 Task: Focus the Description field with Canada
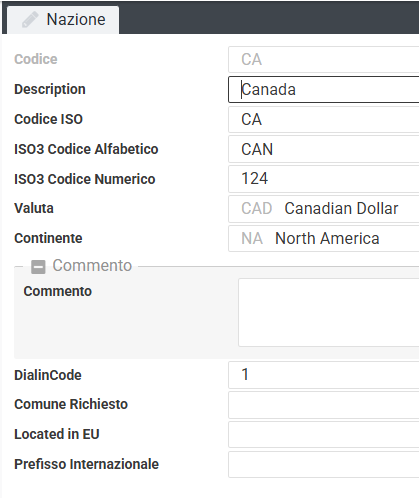tap(323, 90)
